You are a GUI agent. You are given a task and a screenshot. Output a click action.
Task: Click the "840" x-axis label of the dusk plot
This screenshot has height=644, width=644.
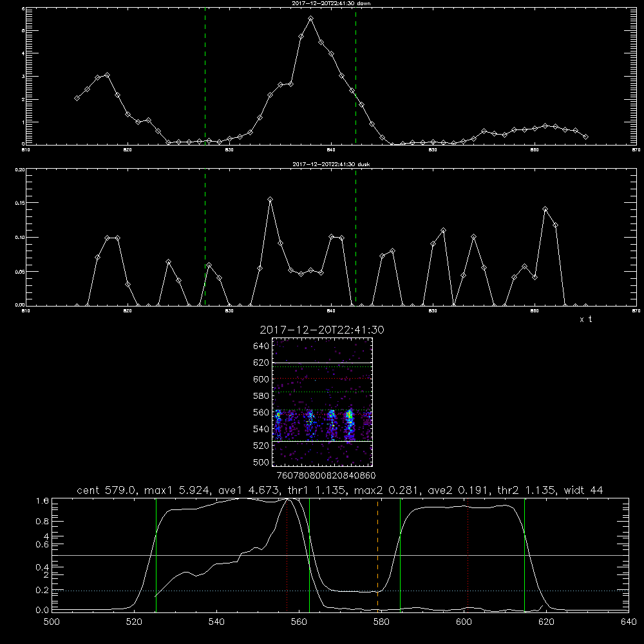(331, 311)
